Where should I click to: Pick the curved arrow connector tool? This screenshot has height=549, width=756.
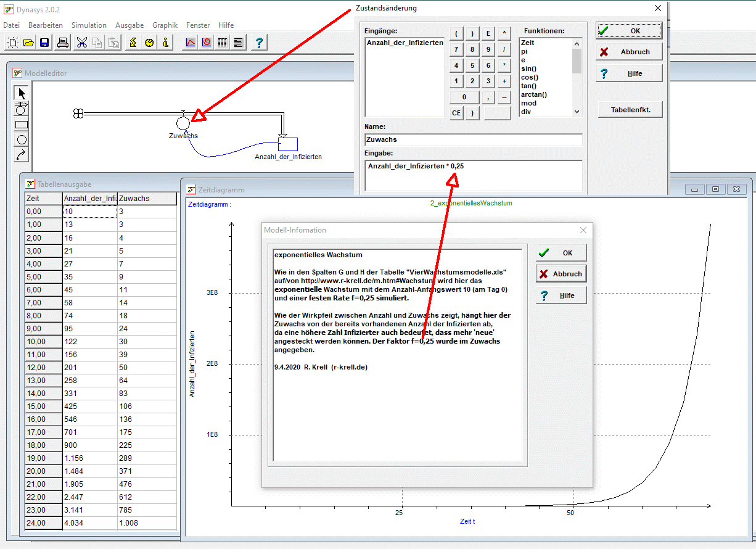(22, 154)
